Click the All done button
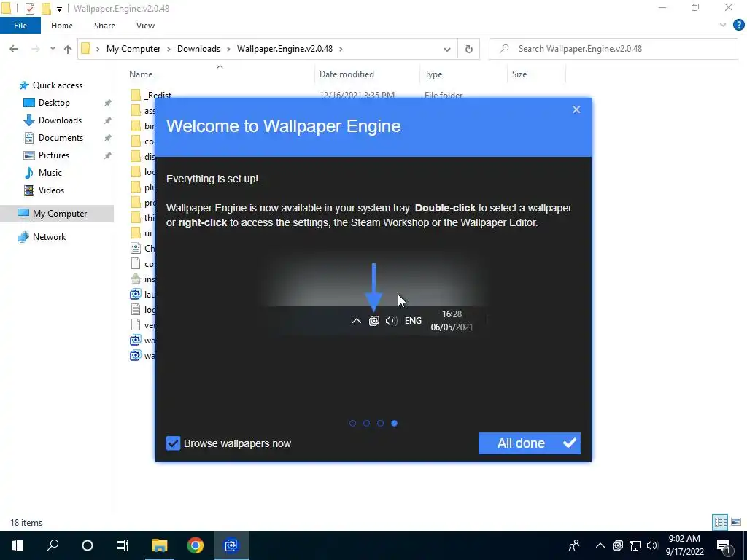Viewport: 747px width, 560px height. 530,443
